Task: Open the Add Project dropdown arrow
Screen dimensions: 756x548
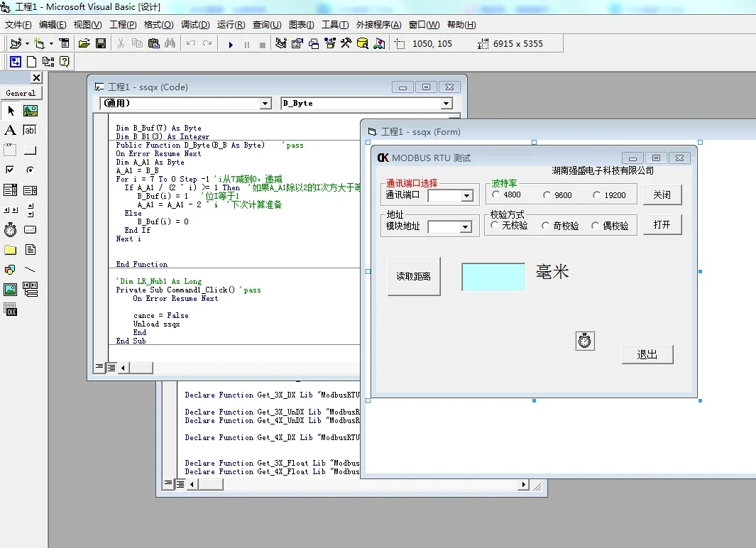Action: (x=27, y=44)
